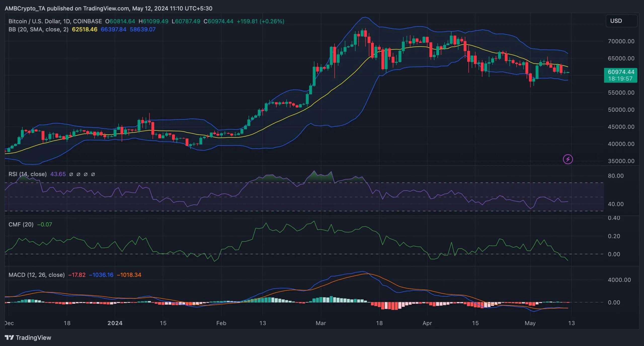Click the second empty-value symbol in RSI legend
The image size is (644, 346).
(78, 174)
